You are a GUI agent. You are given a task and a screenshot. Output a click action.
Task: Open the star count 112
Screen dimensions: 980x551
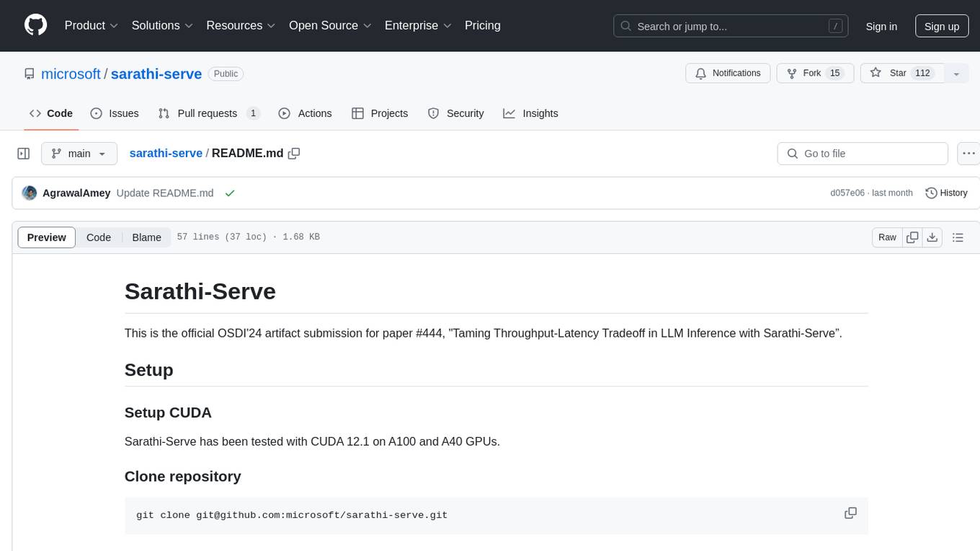tap(922, 73)
